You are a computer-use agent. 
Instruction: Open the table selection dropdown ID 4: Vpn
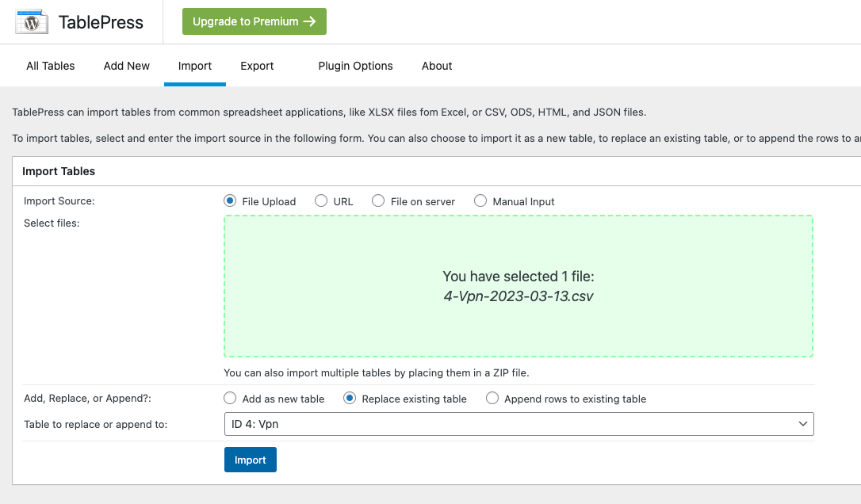(519, 424)
